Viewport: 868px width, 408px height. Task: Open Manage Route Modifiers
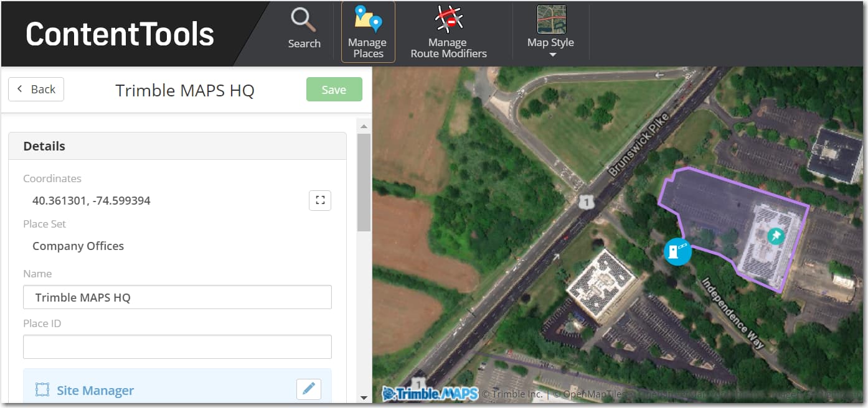pyautogui.click(x=448, y=32)
